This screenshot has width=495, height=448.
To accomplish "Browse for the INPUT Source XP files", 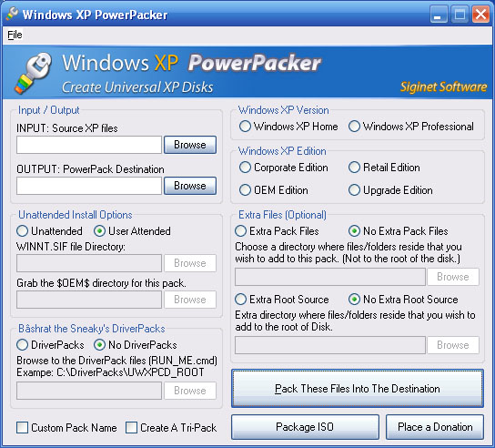I will (x=190, y=145).
